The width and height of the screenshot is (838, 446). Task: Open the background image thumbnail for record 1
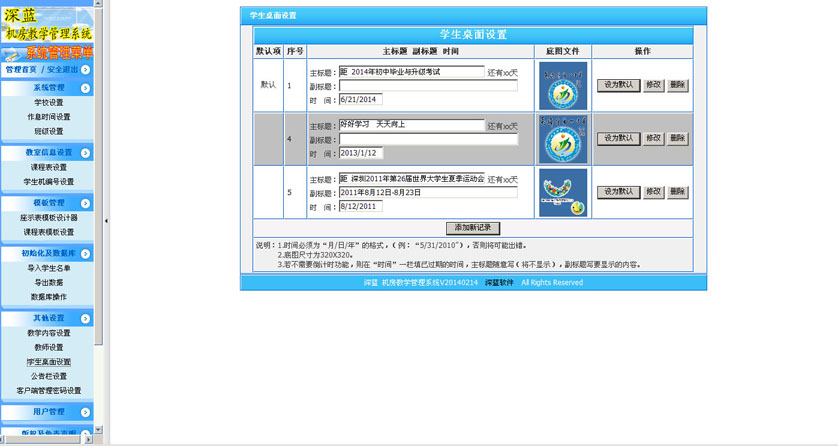pos(563,86)
